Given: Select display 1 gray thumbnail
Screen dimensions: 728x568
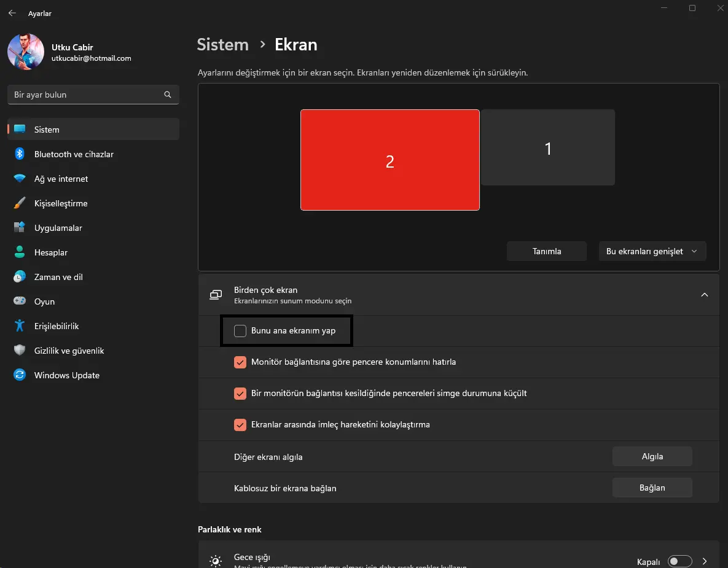Looking at the screenshot, I should coord(548,147).
